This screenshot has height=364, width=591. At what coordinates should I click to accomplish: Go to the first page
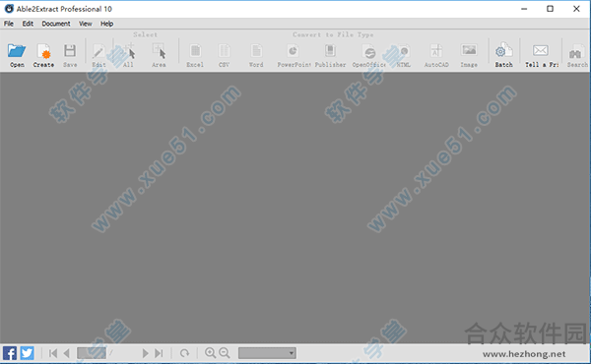click(53, 353)
